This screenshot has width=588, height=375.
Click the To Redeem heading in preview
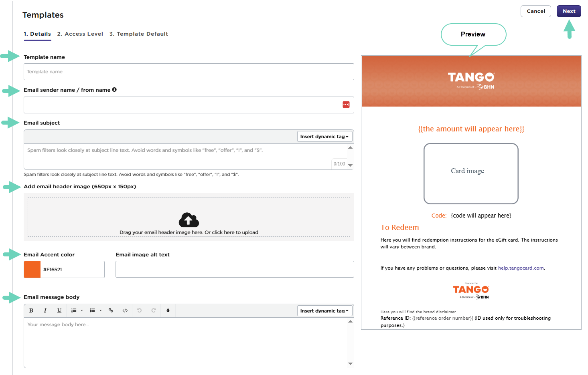[400, 227]
